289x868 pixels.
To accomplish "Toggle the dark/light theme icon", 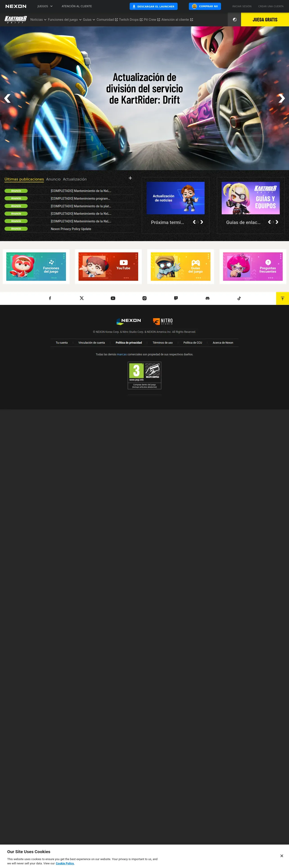I will coord(235,20).
